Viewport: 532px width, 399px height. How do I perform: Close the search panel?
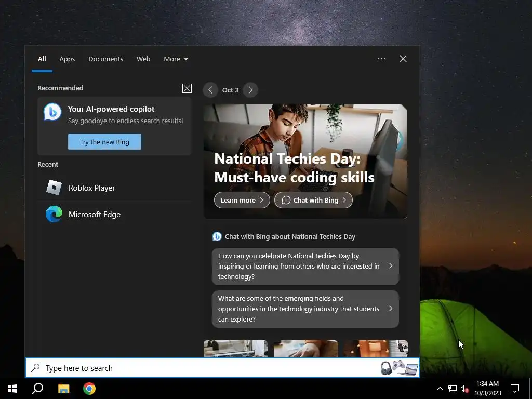pyautogui.click(x=403, y=59)
